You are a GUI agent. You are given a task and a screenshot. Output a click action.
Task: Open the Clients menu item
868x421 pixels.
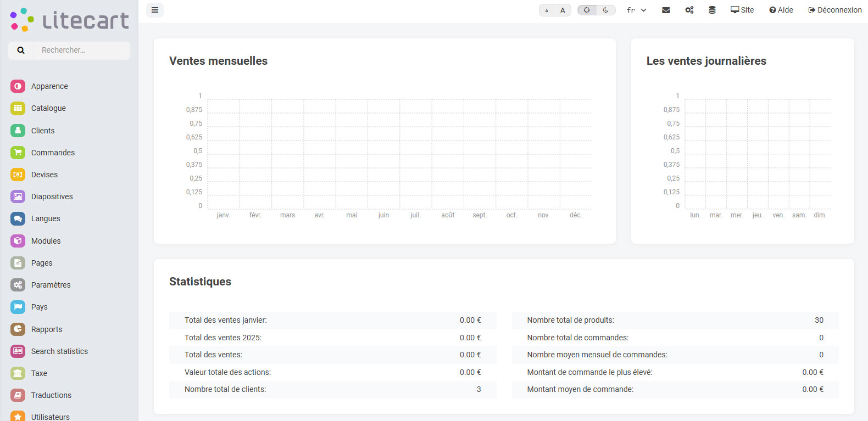point(43,131)
